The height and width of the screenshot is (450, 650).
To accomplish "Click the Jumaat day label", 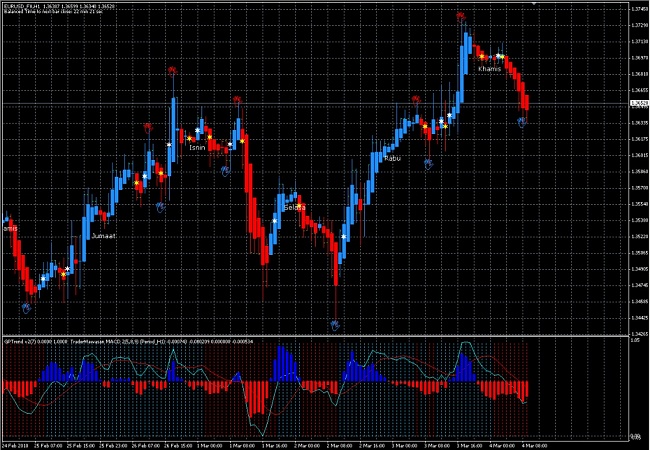I will tap(103, 235).
